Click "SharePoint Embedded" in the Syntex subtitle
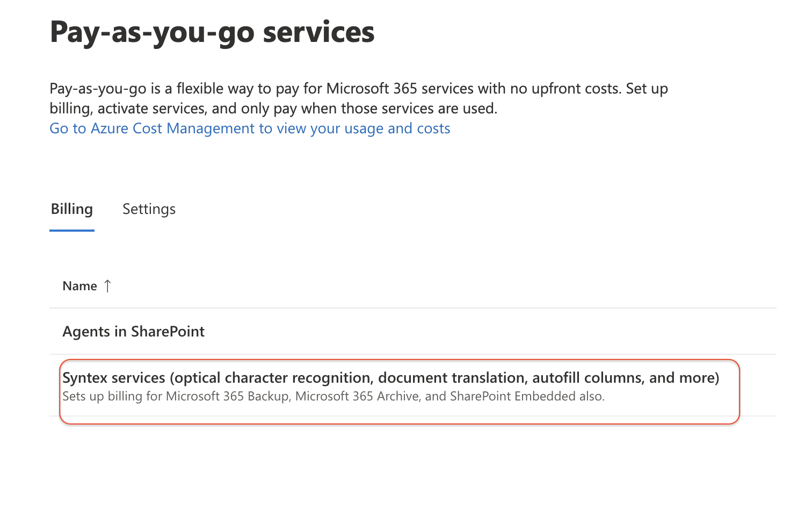The width and height of the screenshot is (812, 530). 512,397
